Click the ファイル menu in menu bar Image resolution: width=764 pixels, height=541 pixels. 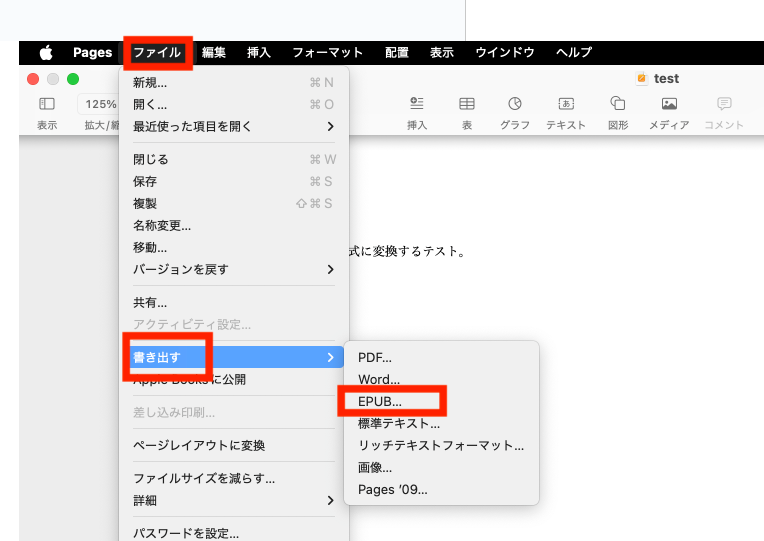pyautogui.click(x=157, y=52)
